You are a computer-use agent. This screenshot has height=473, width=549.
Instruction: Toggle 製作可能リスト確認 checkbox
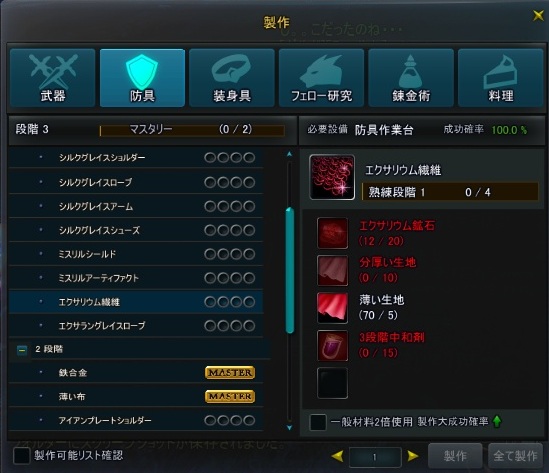[21, 456]
